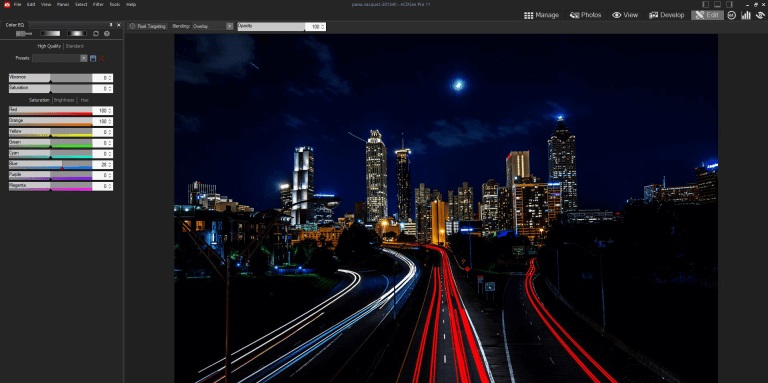Viewport: 768px width, 383px height.
Task: Adjust the Purple color slider
Action: coord(50,175)
